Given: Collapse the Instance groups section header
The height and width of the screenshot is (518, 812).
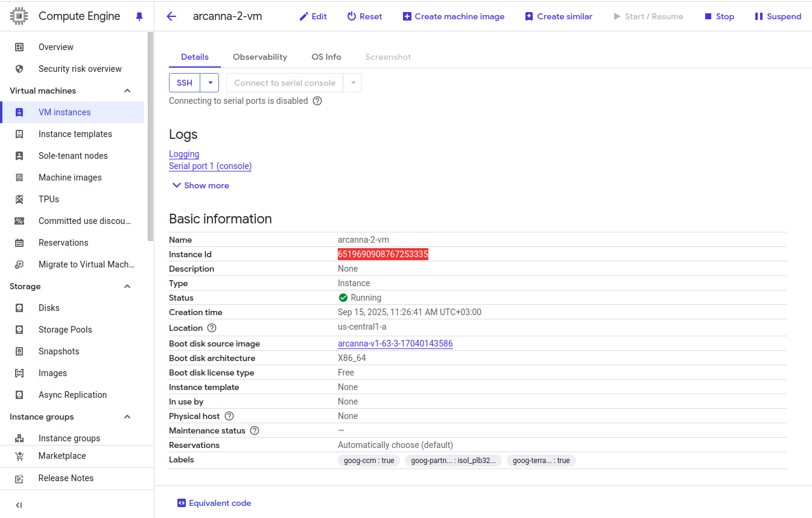Looking at the screenshot, I should (127, 417).
